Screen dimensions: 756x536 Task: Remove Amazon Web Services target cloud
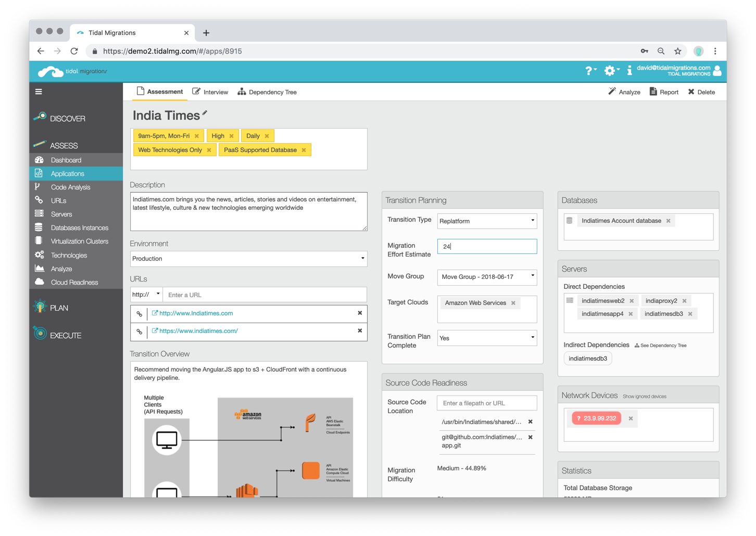513,303
